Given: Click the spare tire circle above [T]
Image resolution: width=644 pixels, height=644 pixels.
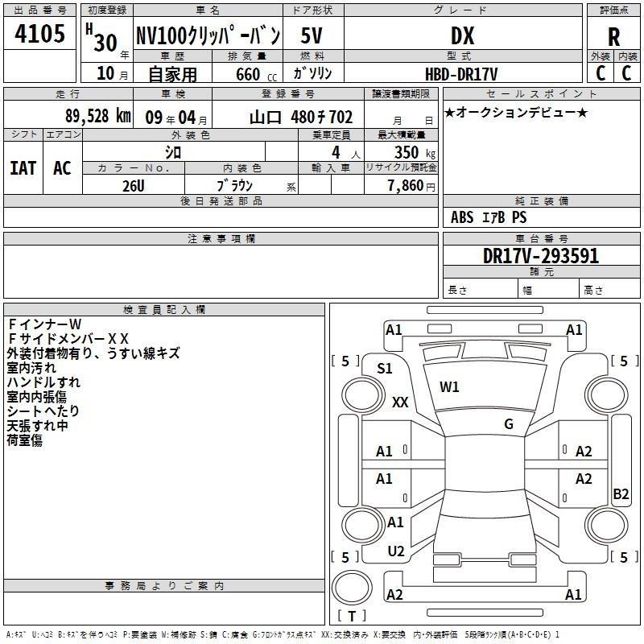Looking at the screenshot, I should tap(353, 588).
